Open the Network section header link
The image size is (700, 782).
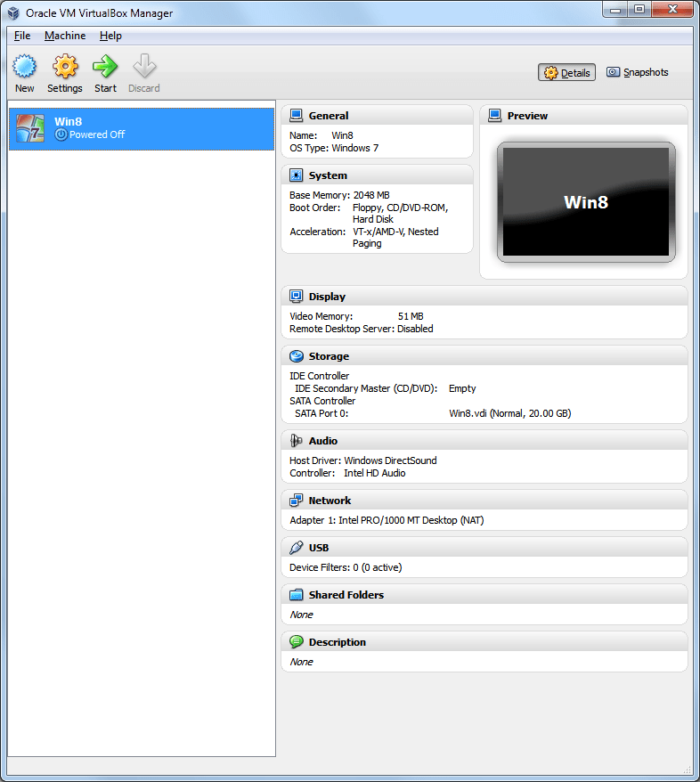point(330,501)
